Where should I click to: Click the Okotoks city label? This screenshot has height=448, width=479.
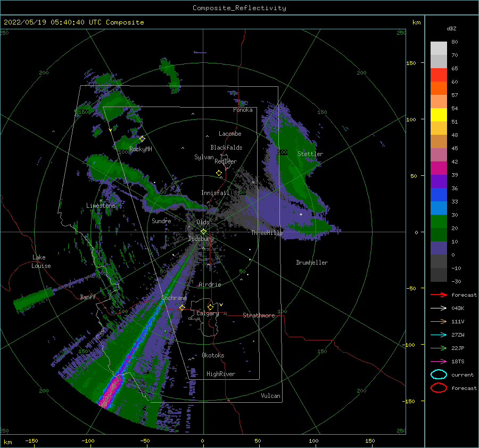213,355
